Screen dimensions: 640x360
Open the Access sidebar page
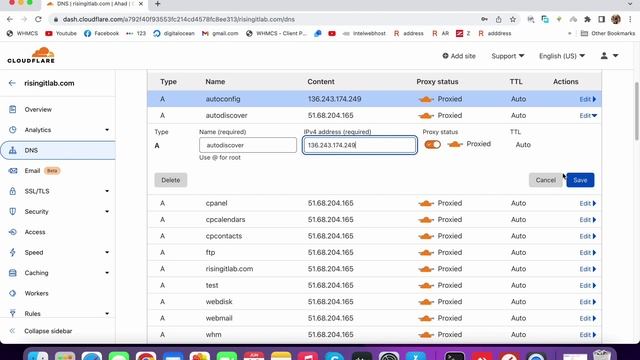tap(35, 232)
